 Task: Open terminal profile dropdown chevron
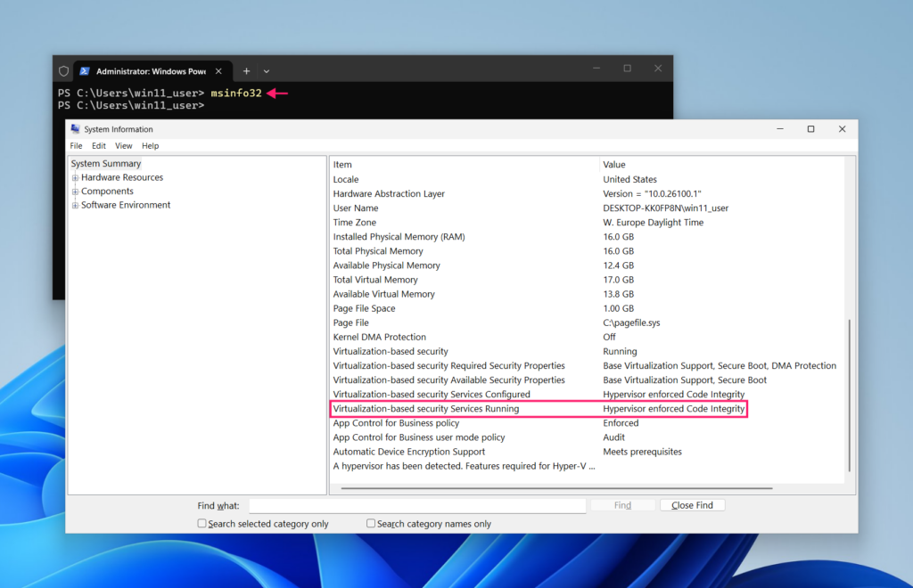point(266,71)
